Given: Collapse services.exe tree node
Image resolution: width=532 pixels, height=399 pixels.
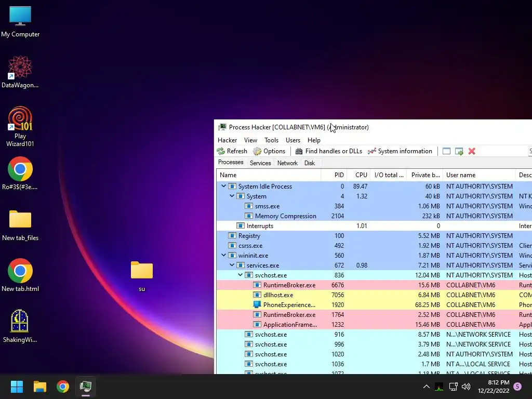Looking at the screenshot, I should [x=232, y=265].
